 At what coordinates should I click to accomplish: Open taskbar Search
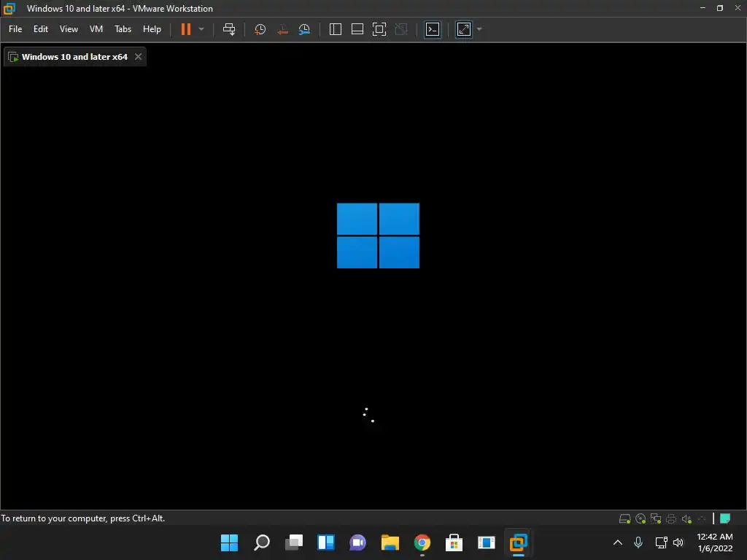[x=262, y=542]
